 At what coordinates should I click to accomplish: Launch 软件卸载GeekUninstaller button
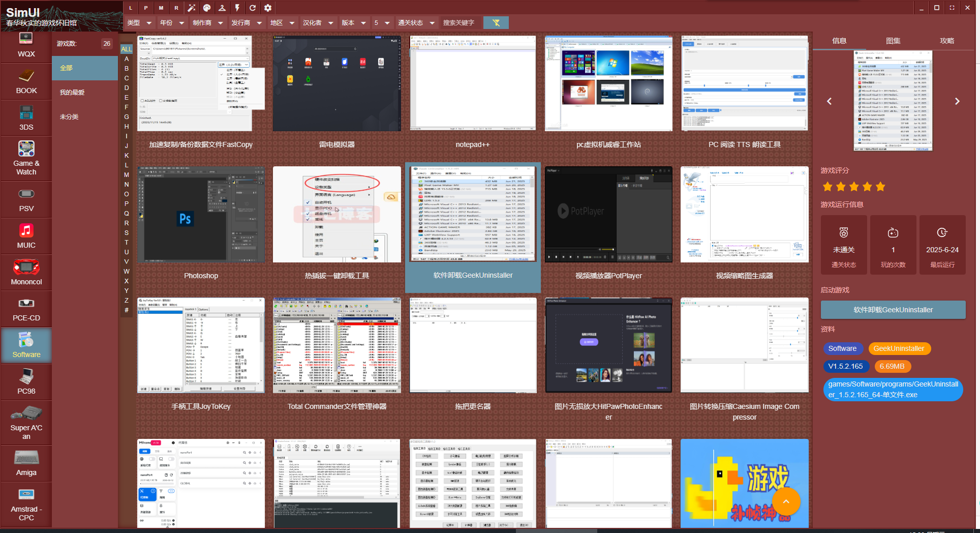(x=893, y=310)
